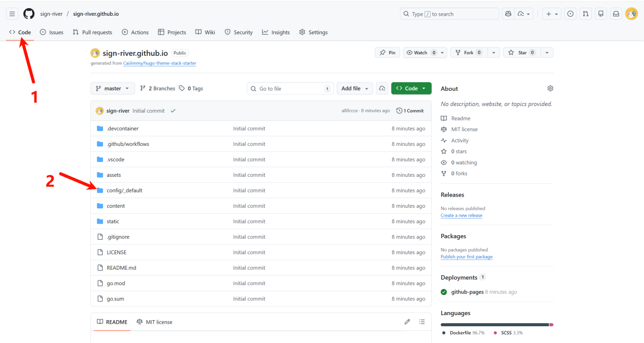Open the green Code dropdown button
The width and height of the screenshot is (644, 343).
[411, 88]
